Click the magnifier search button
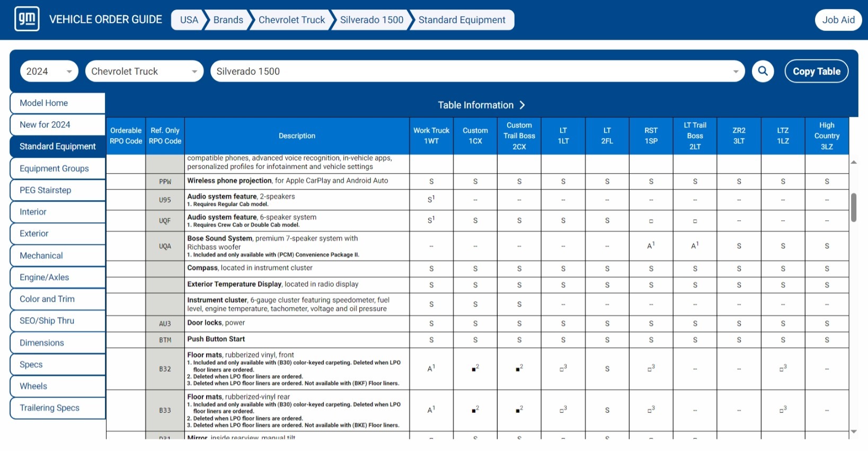The image size is (868, 451). click(763, 71)
